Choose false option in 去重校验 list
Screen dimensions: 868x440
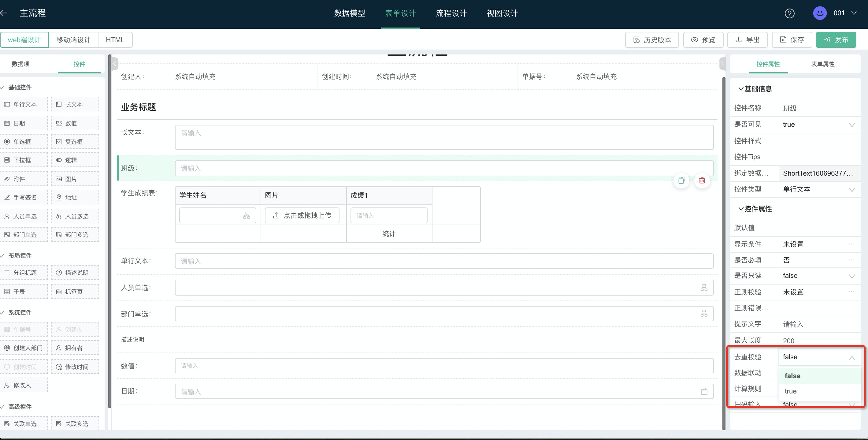coord(820,376)
